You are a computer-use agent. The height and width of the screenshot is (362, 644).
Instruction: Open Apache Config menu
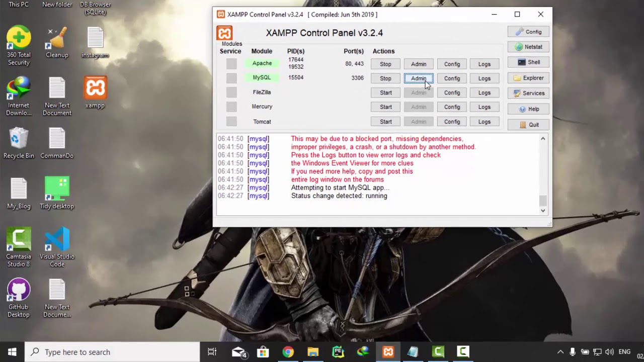(x=452, y=64)
